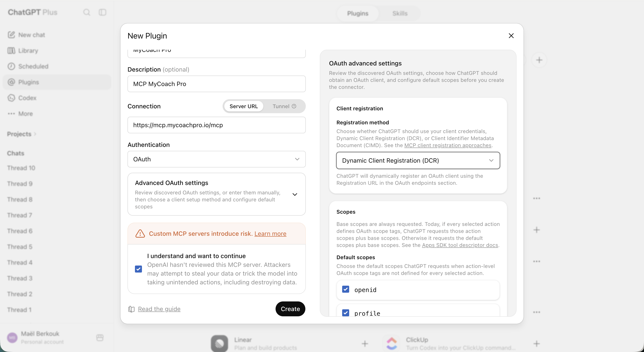Click the warning triangle icon
This screenshot has width=644, height=352.
click(140, 233)
